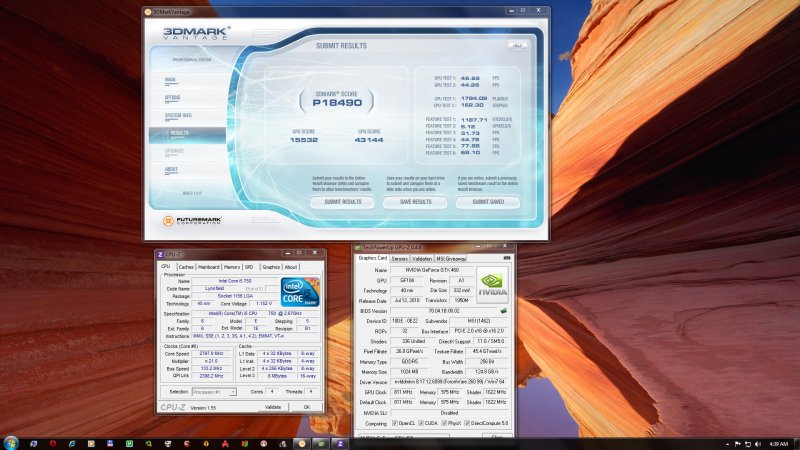Viewport: 800px width, 450px height.
Task: Launch Opera from the taskbar
Action: [x=53, y=443]
